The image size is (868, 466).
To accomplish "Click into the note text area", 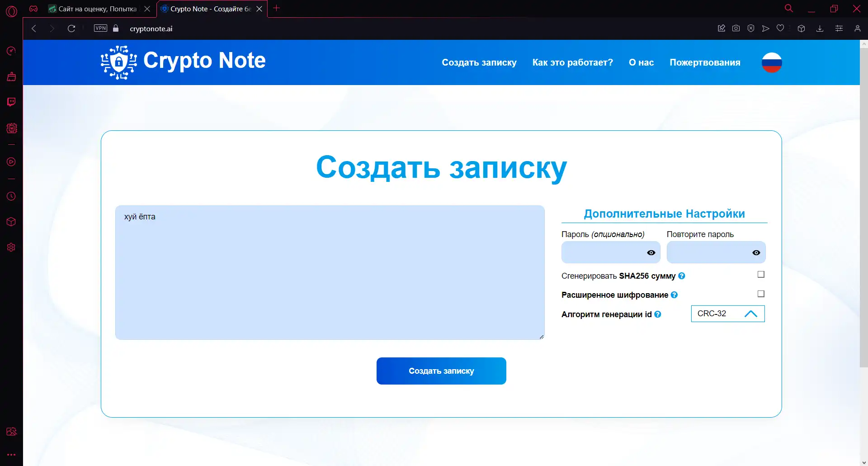I will click(x=330, y=272).
